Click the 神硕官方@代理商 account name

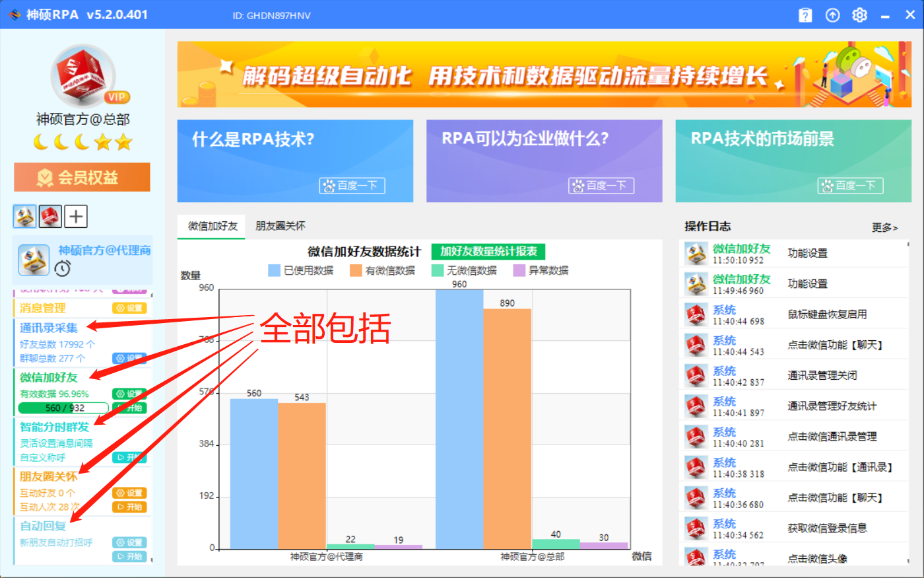click(x=104, y=250)
